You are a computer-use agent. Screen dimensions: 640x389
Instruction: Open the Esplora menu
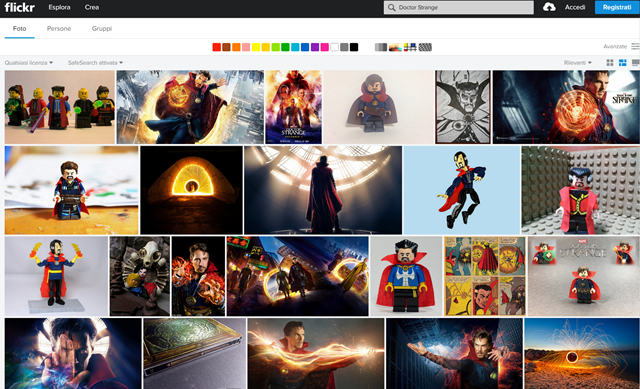pyautogui.click(x=59, y=7)
